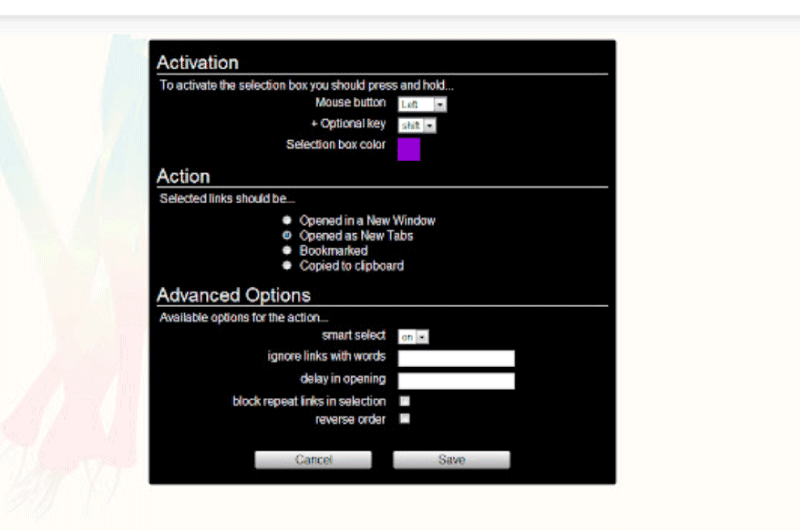Click the Advanced Options heading

point(234,295)
